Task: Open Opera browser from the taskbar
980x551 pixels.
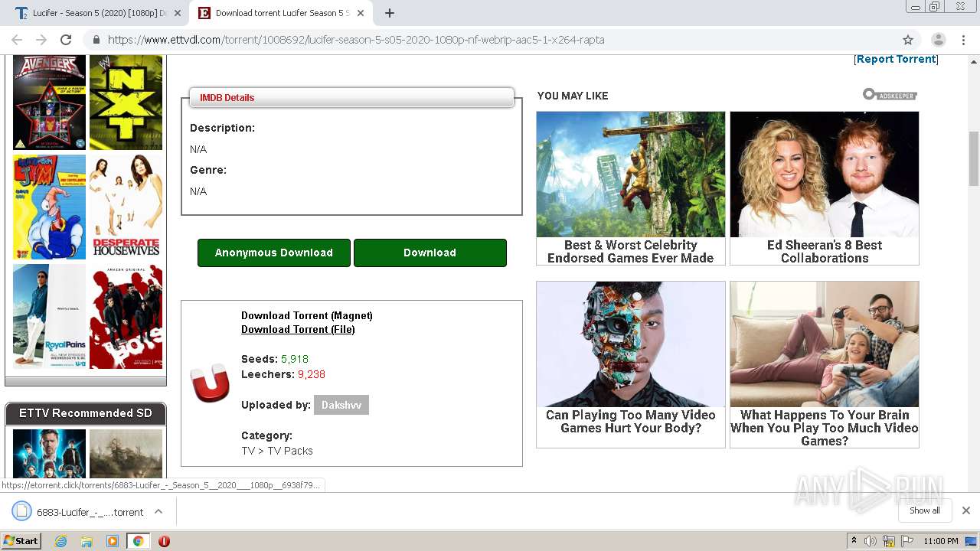Action: [164, 541]
